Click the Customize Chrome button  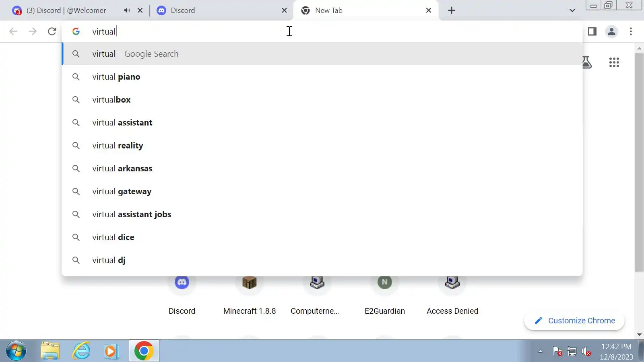point(574,321)
